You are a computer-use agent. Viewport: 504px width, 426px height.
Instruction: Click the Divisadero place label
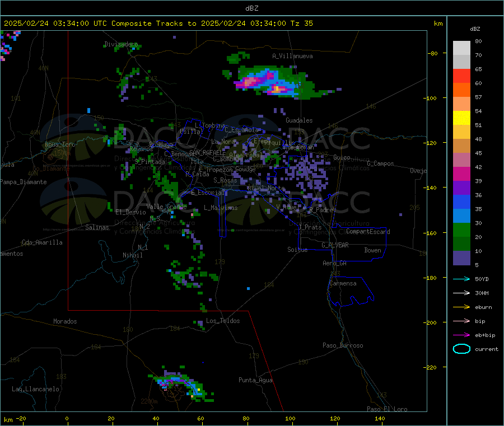pos(121,44)
